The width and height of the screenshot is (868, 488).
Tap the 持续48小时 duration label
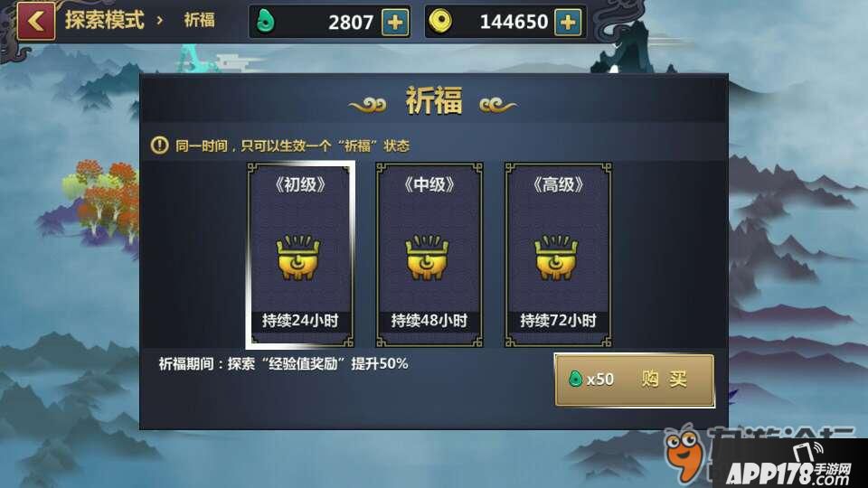[x=429, y=321]
